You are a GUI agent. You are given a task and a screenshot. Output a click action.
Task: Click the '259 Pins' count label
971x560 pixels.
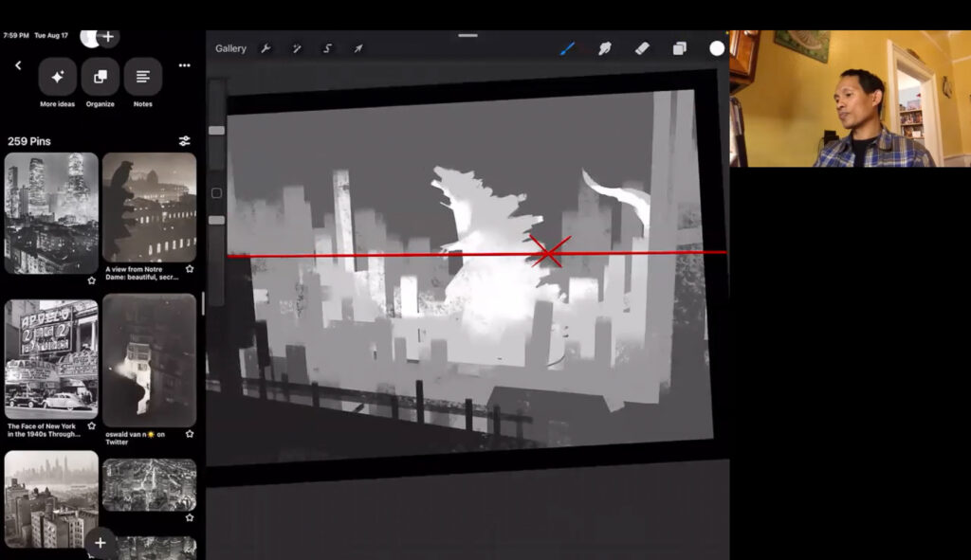[29, 141]
